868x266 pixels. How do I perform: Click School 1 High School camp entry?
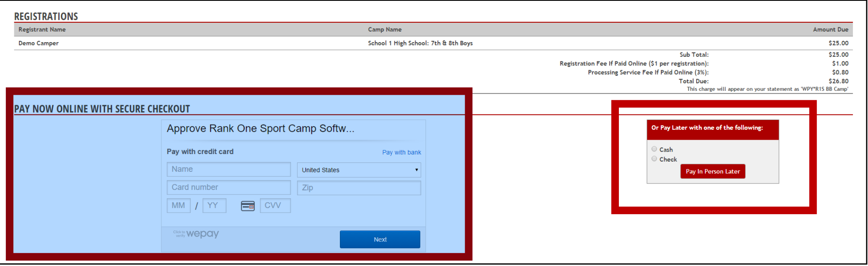420,43
